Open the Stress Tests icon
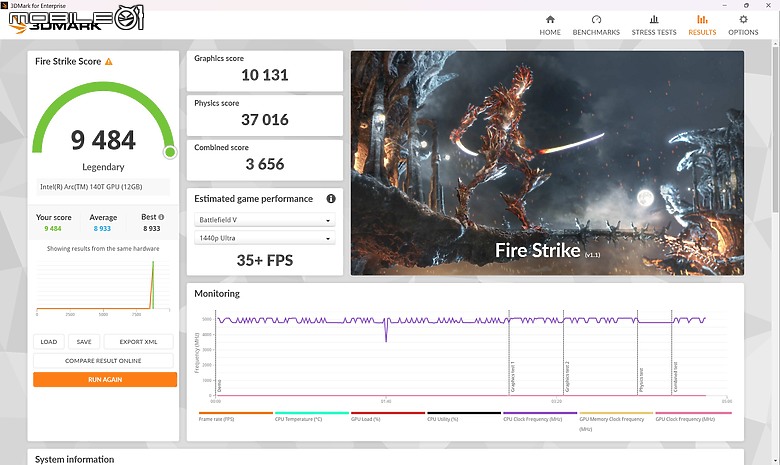 point(654,19)
